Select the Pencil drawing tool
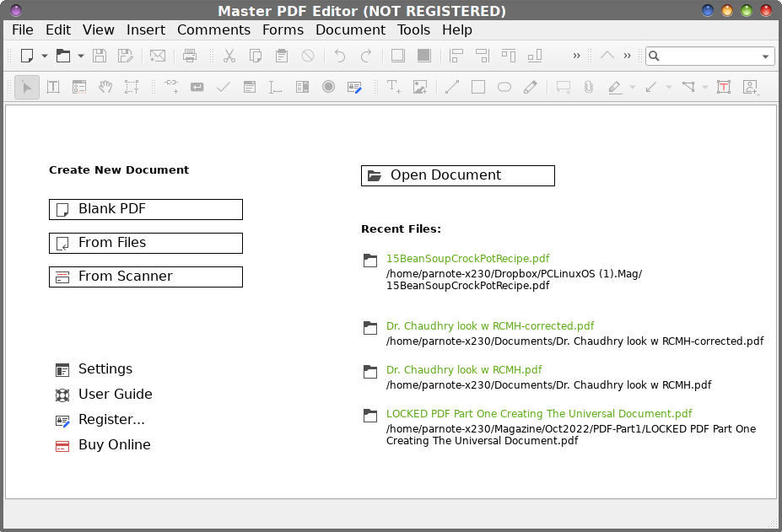 click(x=531, y=87)
